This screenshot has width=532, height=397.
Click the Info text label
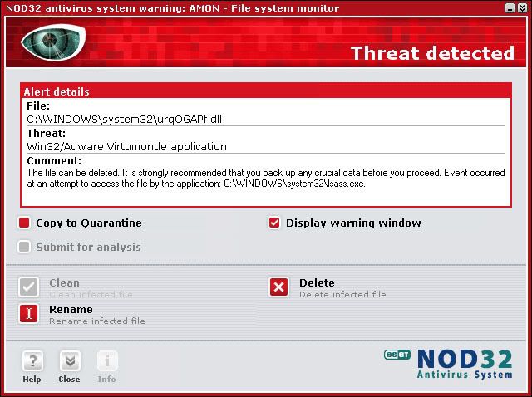(x=106, y=379)
